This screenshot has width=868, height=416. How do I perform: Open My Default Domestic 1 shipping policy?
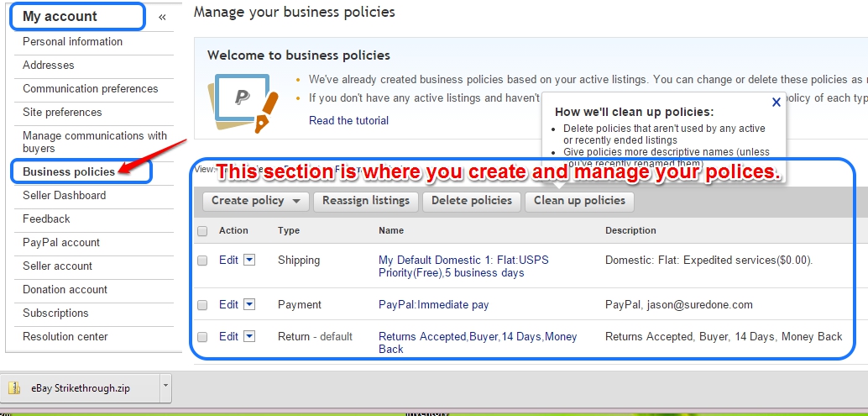point(464,266)
